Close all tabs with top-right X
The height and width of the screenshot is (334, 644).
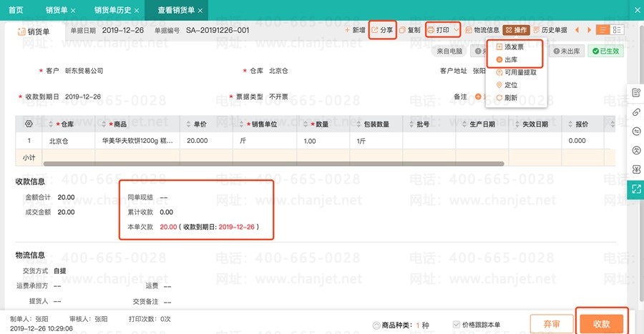pos(637,10)
